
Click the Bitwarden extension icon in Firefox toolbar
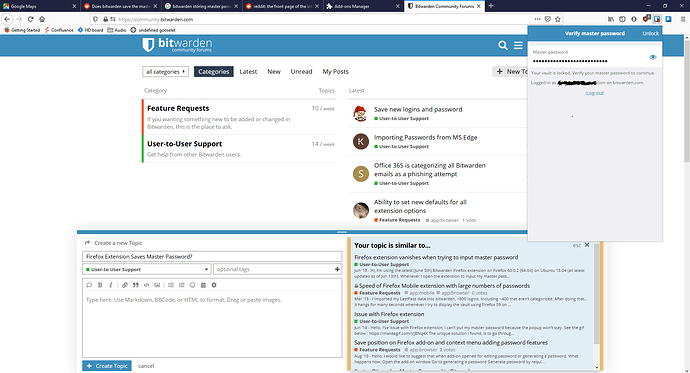point(657,19)
